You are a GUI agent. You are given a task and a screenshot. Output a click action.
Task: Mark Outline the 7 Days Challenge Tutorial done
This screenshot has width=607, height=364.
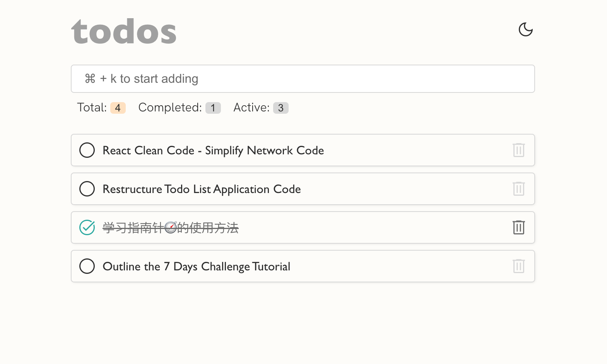[x=87, y=266]
